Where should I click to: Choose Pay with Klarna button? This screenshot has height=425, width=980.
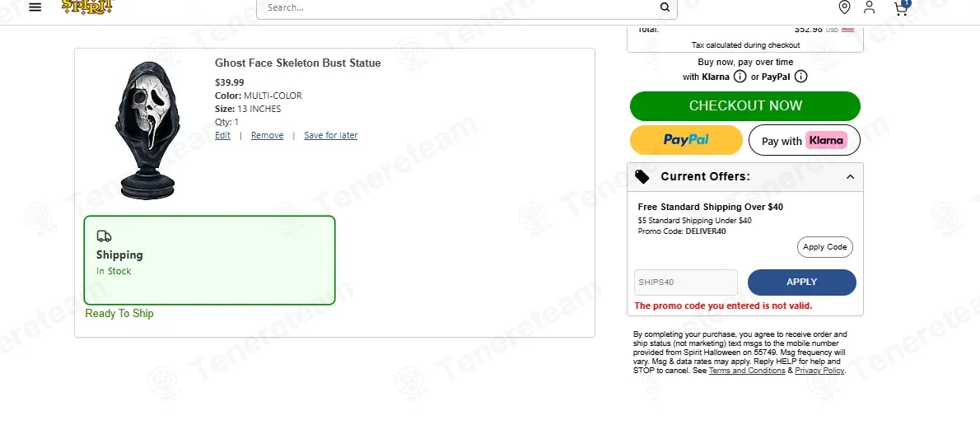pos(805,140)
